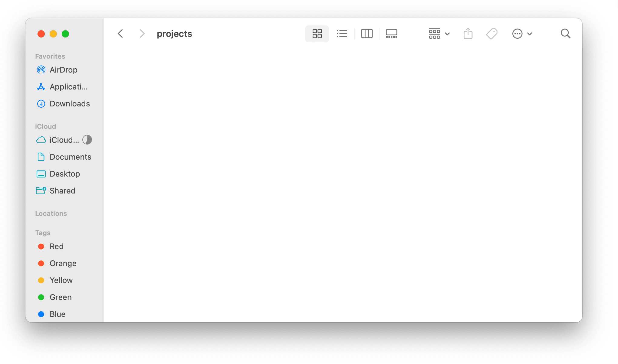Open the Applications sidebar item
618x364 pixels.
(x=68, y=86)
